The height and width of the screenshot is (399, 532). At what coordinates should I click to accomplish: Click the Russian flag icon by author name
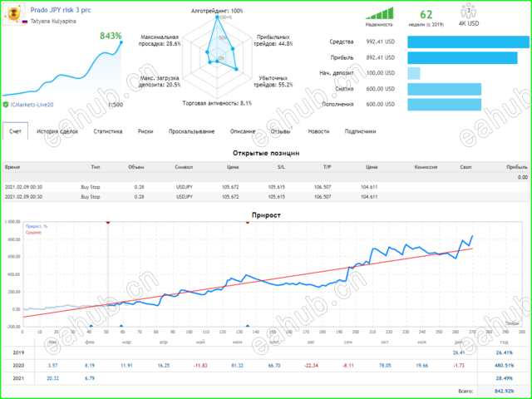pyautogui.click(x=25, y=22)
